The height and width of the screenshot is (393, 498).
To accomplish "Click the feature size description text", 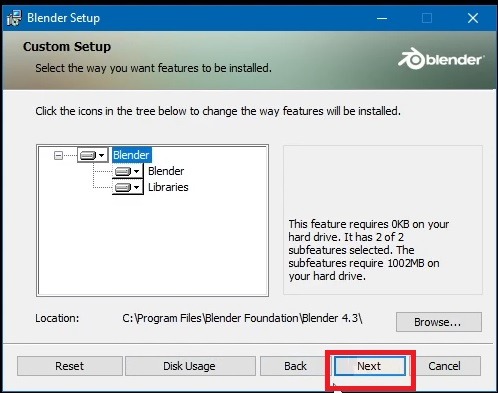I will click(369, 250).
